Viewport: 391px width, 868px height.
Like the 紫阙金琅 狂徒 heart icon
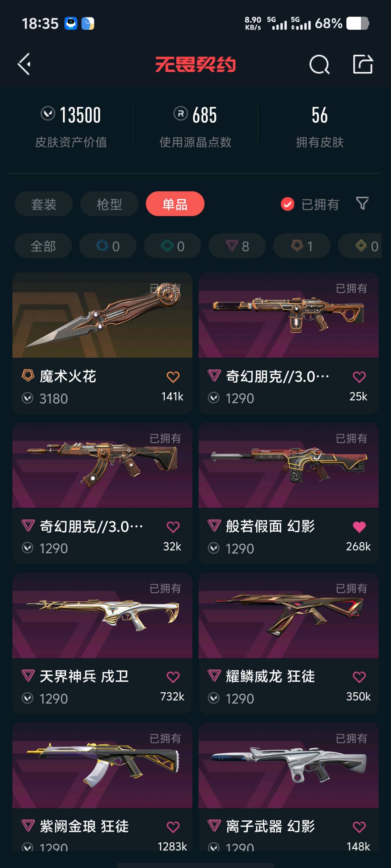tap(173, 827)
